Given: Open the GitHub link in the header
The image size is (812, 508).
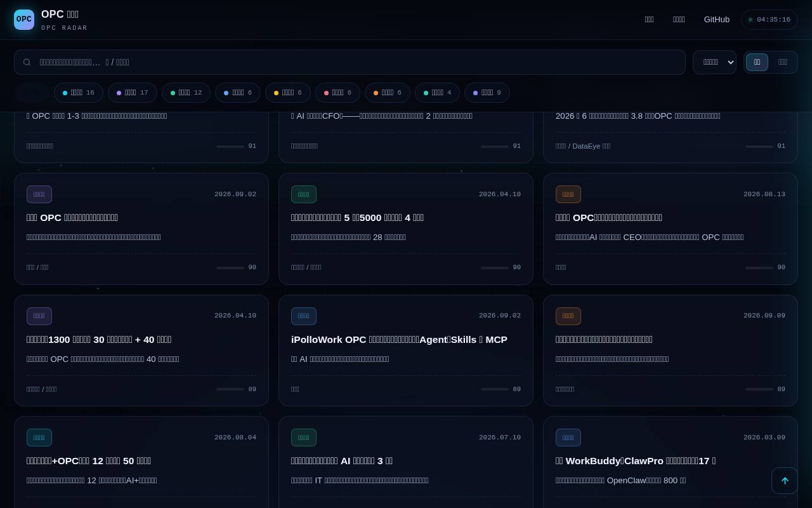Looking at the screenshot, I should (x=717, y=20).
